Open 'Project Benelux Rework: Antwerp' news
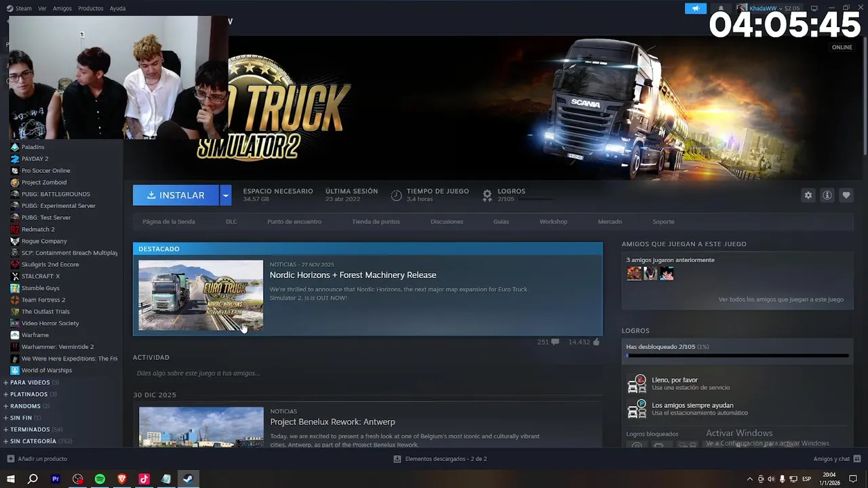 pyautogui.click(x=332, y=422)
